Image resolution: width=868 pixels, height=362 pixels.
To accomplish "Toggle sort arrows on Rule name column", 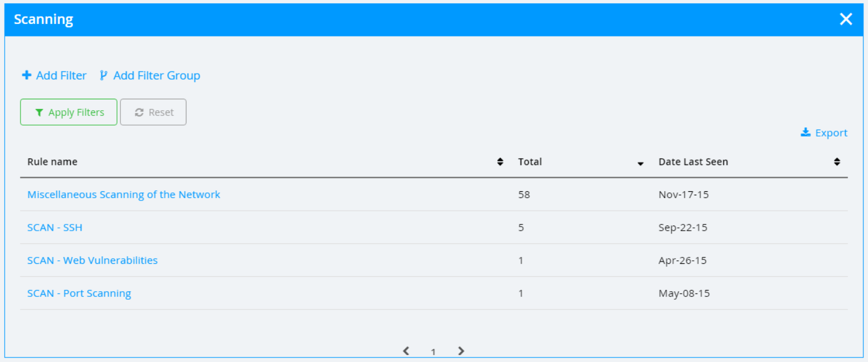I will click(x=500, y=162).
